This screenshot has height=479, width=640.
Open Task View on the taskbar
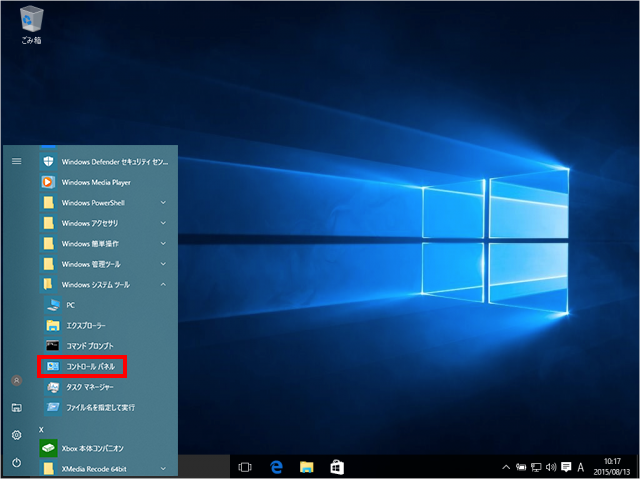coord(245,467)
